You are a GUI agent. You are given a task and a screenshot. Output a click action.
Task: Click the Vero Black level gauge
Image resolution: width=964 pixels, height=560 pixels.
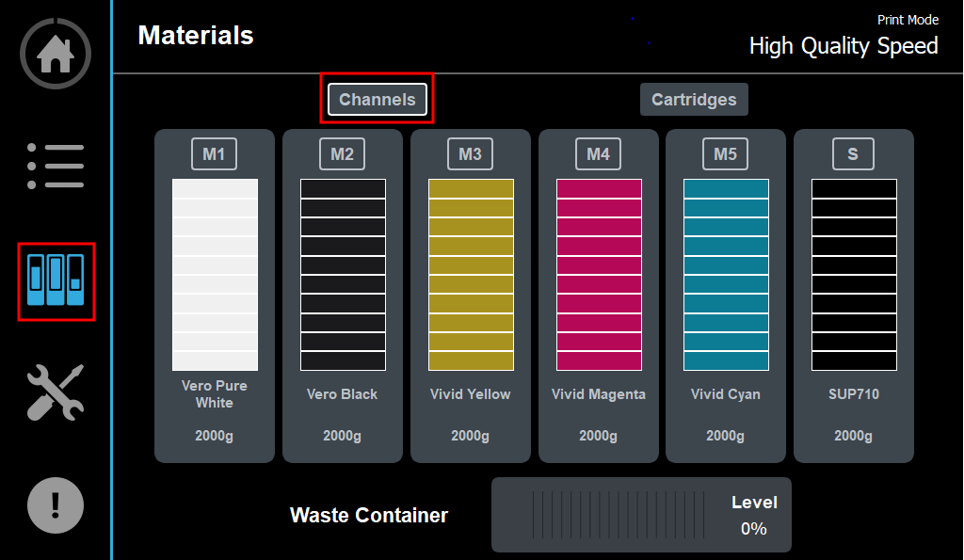tap(343, 275)
